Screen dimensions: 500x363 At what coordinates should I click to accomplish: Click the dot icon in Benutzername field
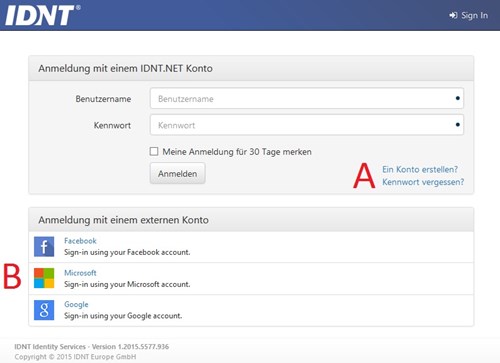click(x=458, y=98)
